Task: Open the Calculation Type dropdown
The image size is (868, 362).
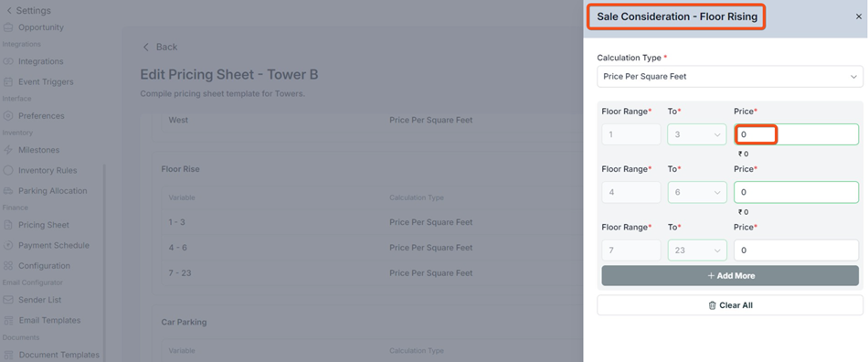Action: pos(730,77)
